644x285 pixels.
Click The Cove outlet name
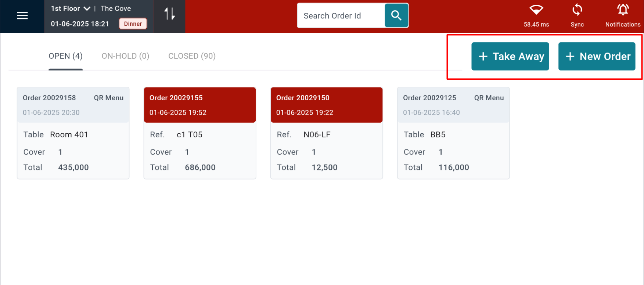click(x=116, y=8)
